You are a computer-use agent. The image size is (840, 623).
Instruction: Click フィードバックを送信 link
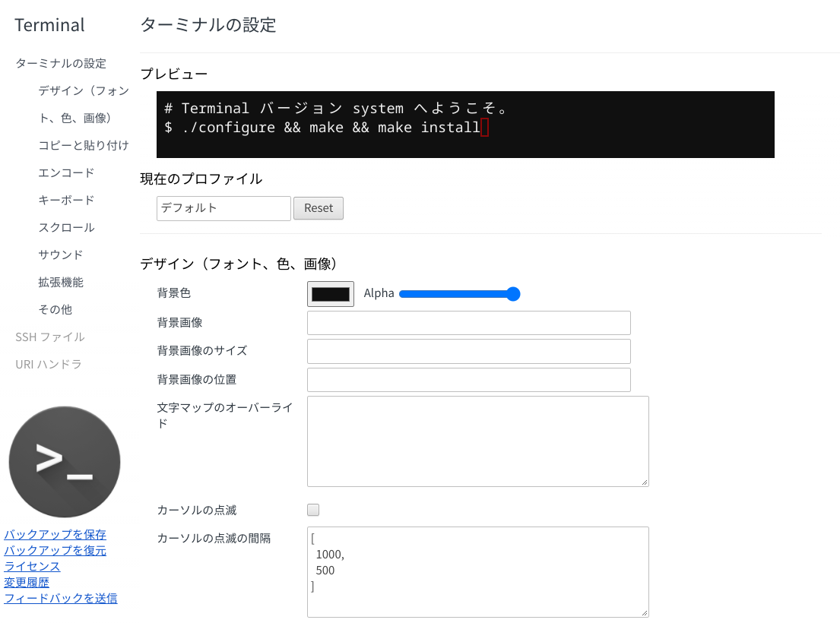pos(61,598)
